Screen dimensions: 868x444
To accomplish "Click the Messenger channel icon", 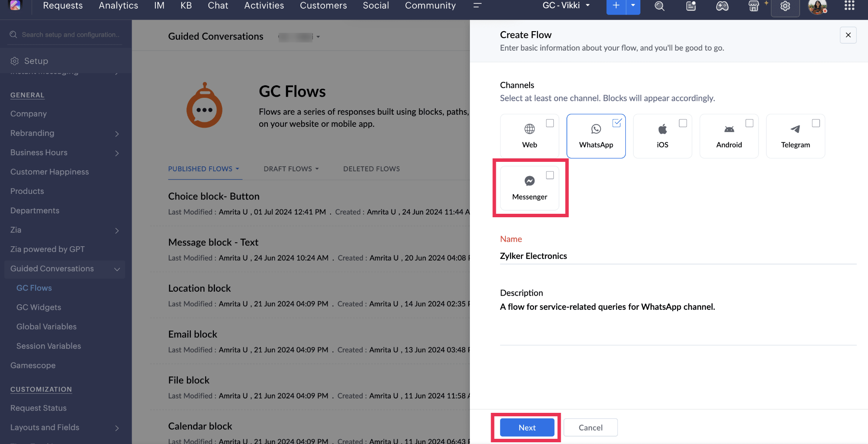I will coord(530,181).
